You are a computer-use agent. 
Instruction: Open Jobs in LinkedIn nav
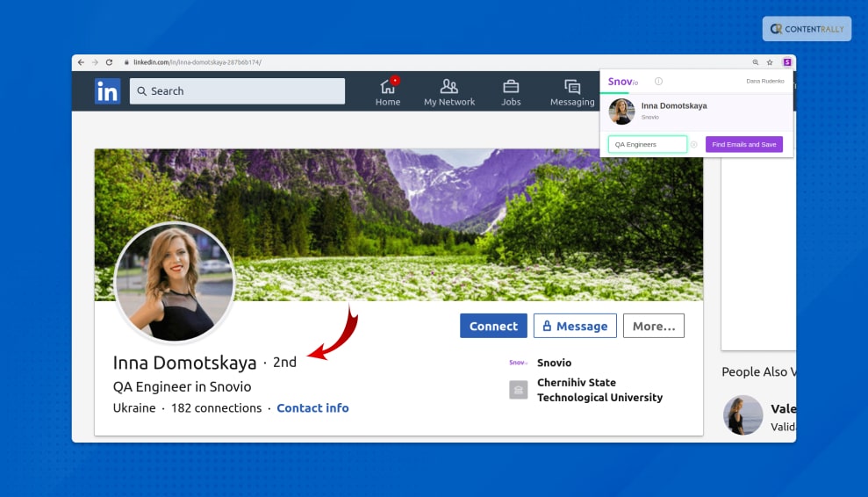(x=511, y=92)
